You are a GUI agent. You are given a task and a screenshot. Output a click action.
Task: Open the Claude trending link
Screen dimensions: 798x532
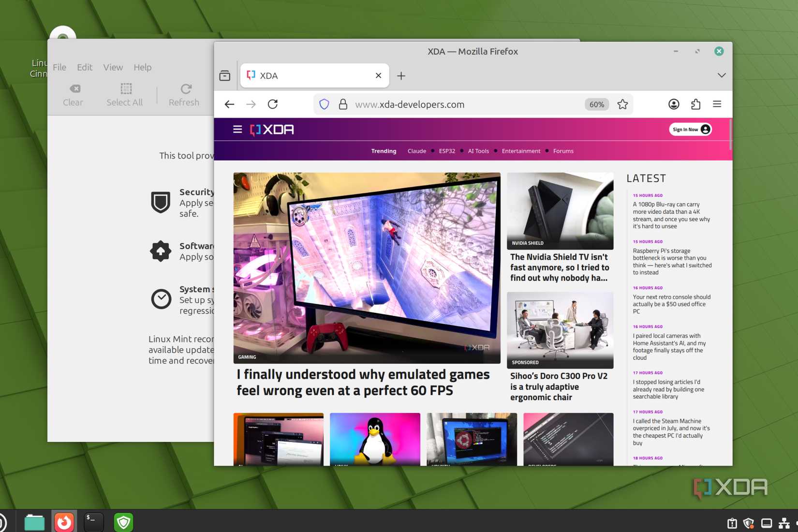coord(417,151)
